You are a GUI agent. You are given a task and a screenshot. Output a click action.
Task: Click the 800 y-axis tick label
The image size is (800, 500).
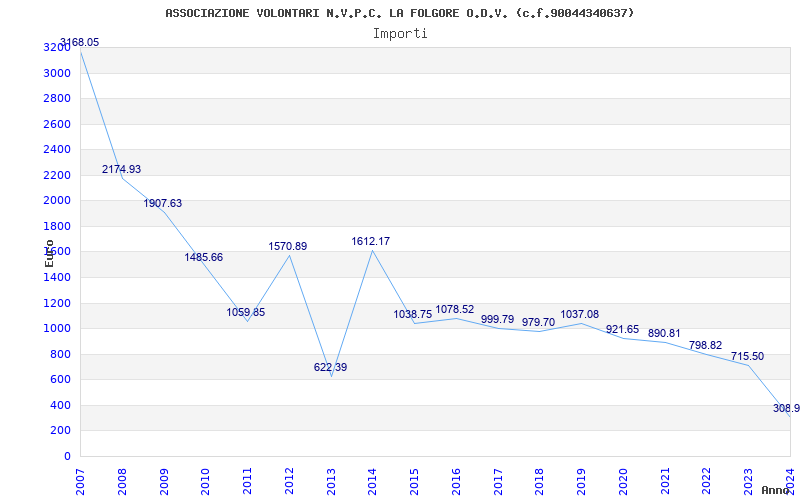click(61, 355)
